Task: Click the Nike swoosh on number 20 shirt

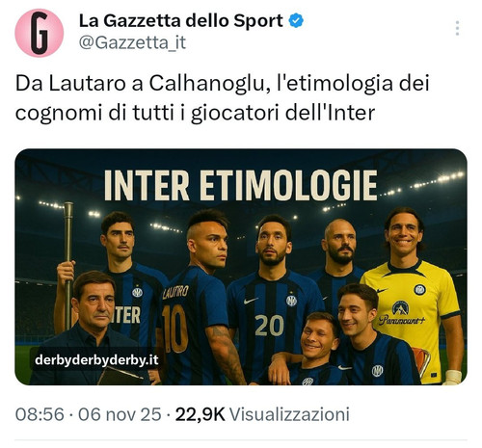Action: [x=251, y=301]
